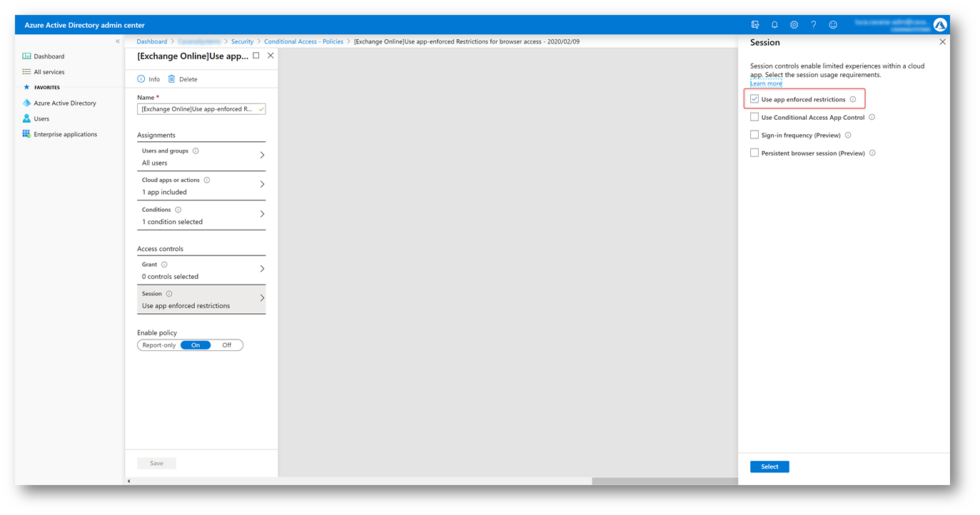Check Sign-in frequency (Preview) checkbox
Image resolution: width=980 pixels, height=515 pixels.
click(x=754, y=135)
